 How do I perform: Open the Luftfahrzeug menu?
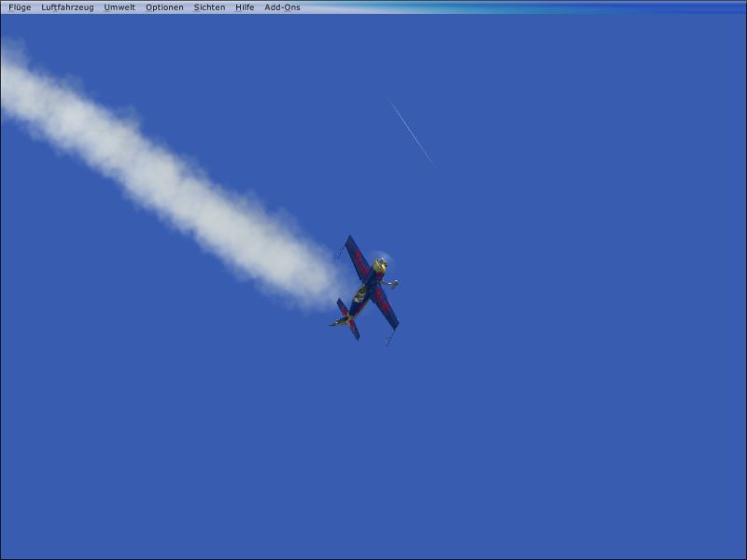[67, 7]
